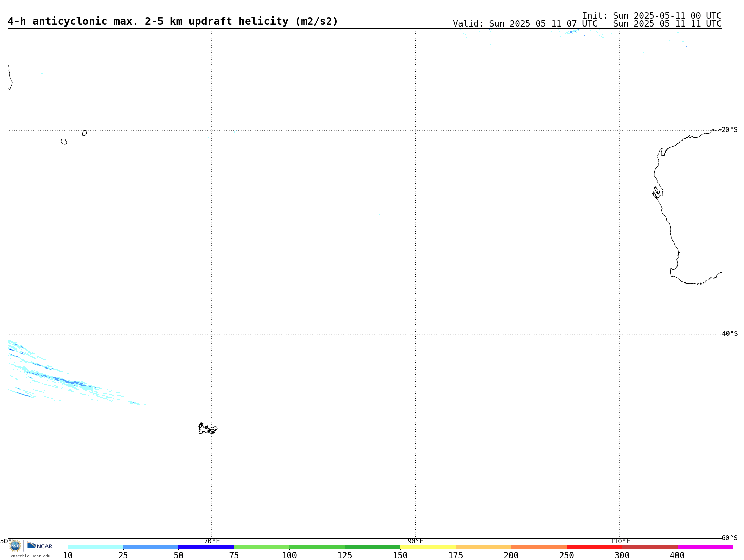Click the colorbar value label 150

coord(400,556)
